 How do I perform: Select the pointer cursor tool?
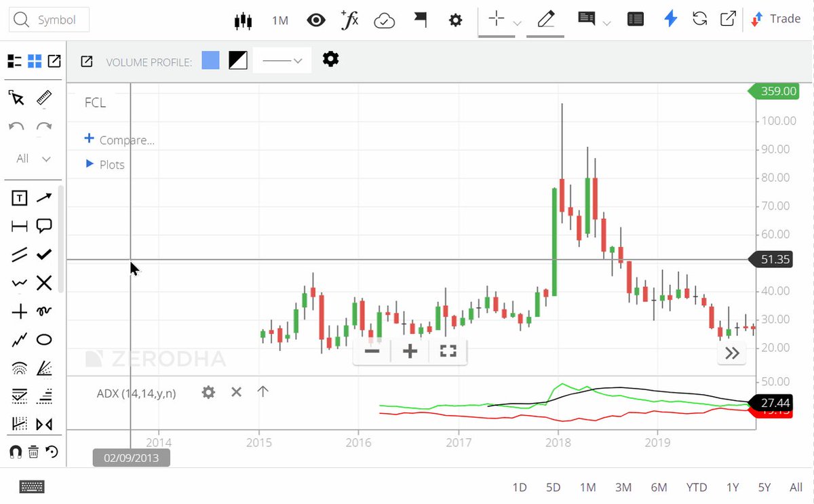[x=17, y=98]
